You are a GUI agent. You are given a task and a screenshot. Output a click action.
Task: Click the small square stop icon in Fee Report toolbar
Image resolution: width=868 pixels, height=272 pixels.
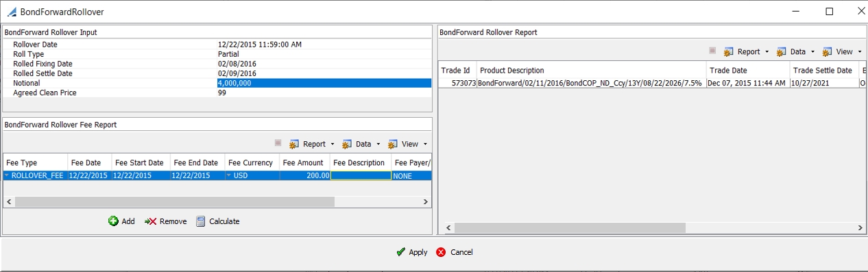point(278,143)
